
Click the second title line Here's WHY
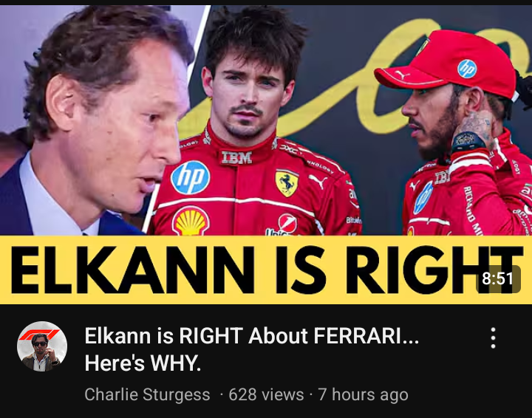(143, 363)
